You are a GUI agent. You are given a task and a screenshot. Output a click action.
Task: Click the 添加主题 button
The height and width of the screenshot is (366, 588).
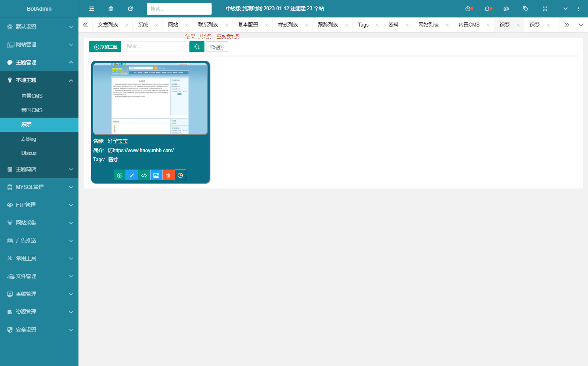(x=105, y=47)
